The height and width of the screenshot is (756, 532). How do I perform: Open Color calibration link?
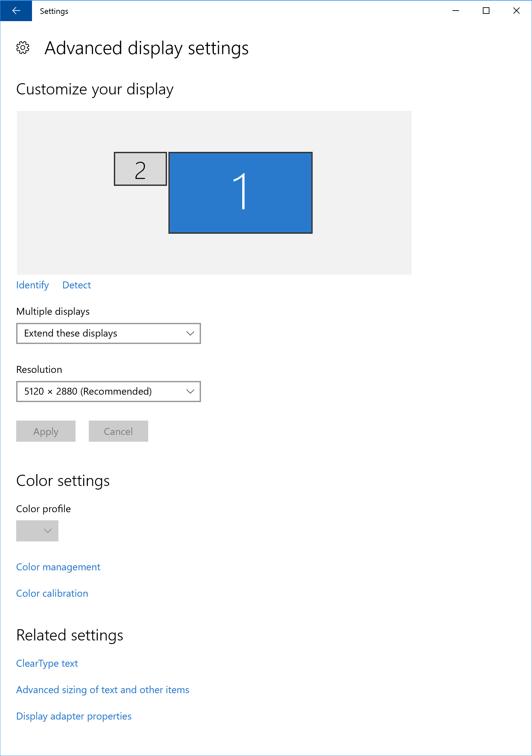pos(52,593)
